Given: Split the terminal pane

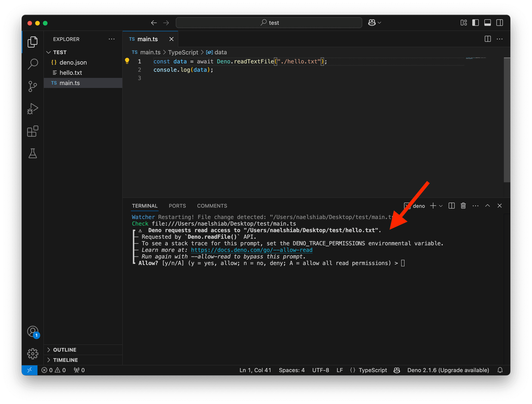Looking at the screenshot, I should click(451, 206).
